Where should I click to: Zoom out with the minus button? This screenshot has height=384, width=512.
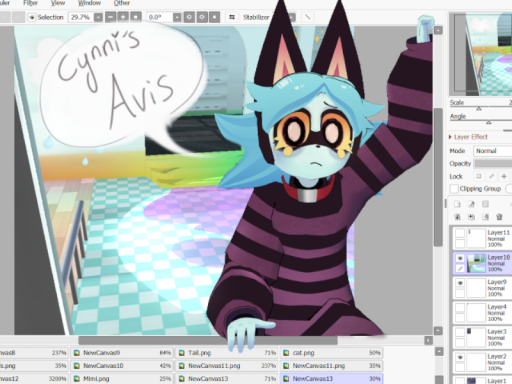(111, 17)
